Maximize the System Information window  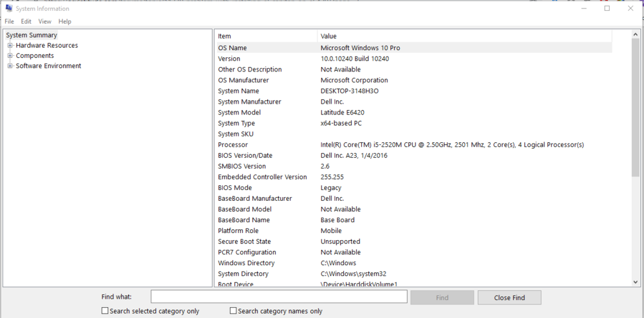607,9
